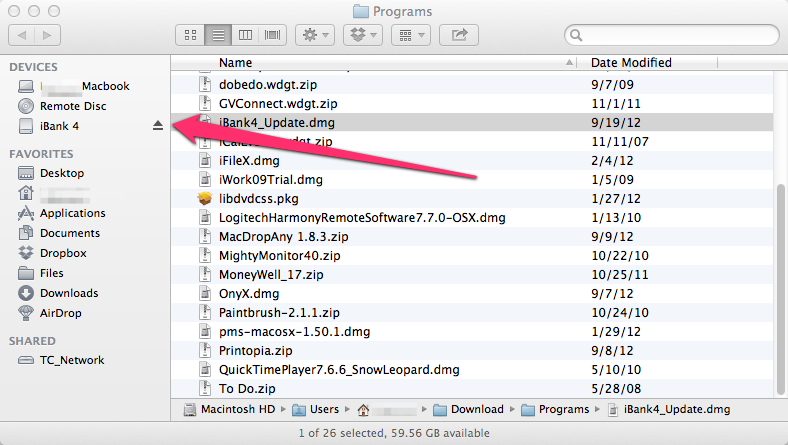Open the item arrangement menu
The image size is (788, 445).
coord(411,35)
